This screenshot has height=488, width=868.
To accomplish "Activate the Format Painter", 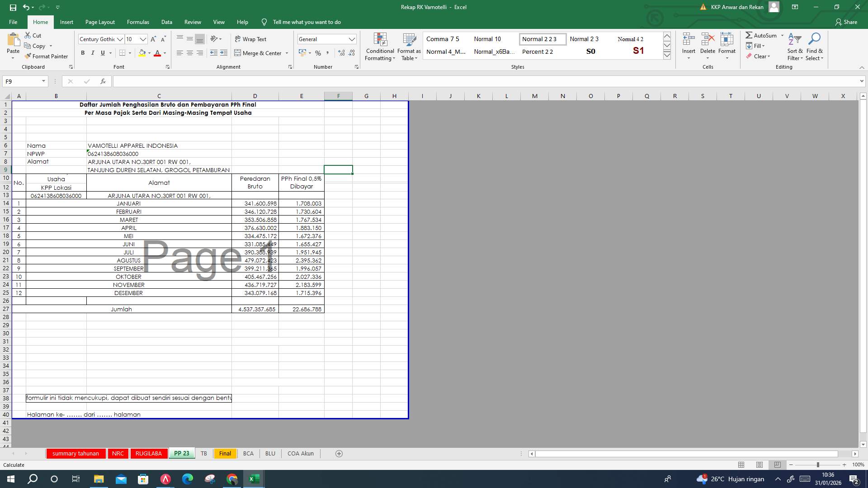I will [x=47, y=56].
